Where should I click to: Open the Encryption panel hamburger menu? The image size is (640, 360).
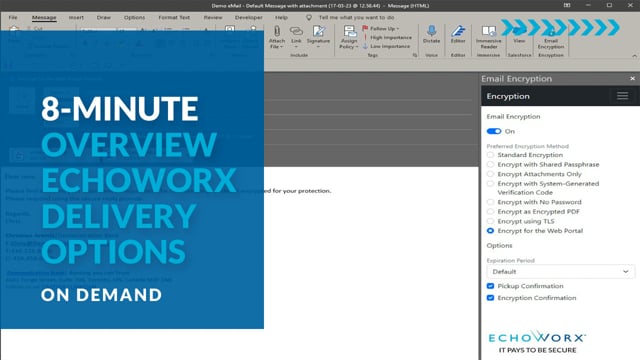click(x=622, y=96)
